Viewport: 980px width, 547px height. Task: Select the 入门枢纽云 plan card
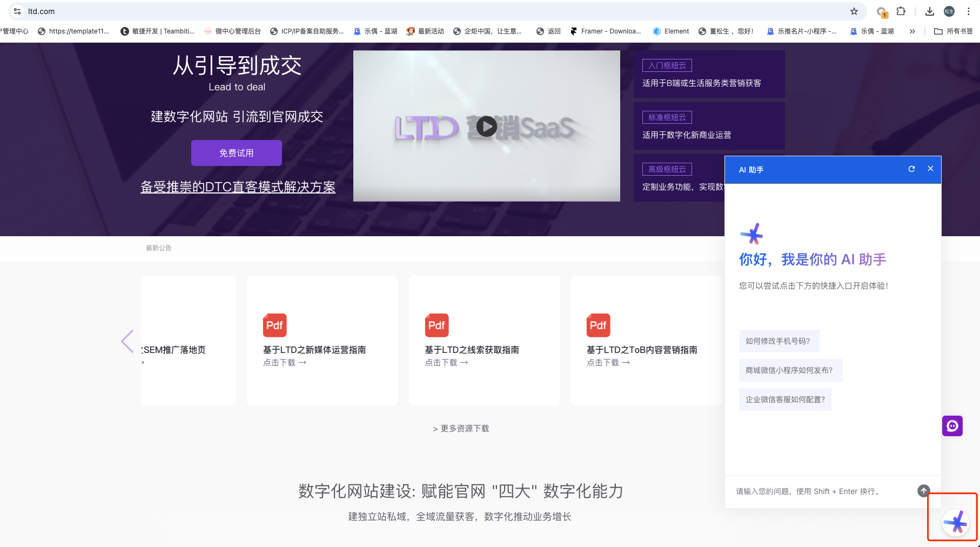(x=709, y=74)
